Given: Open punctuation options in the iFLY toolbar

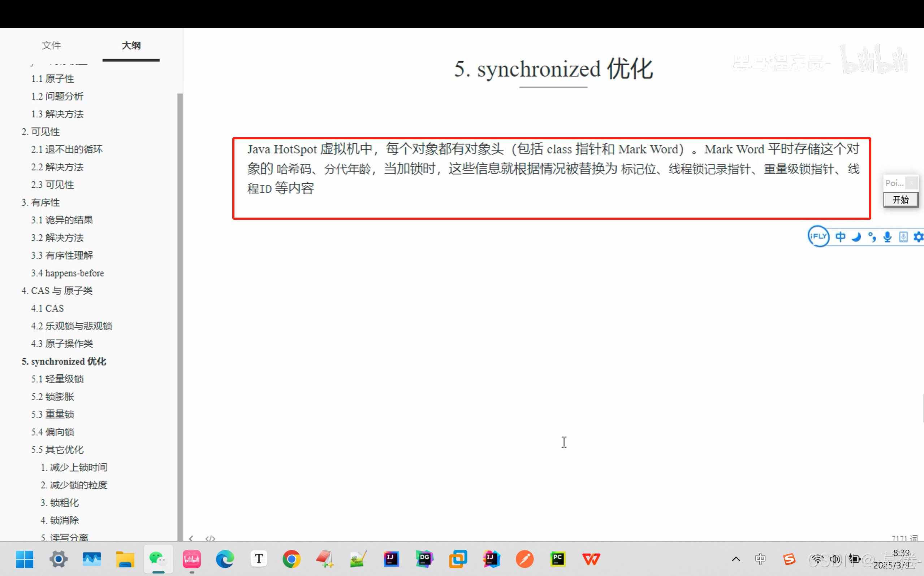Looking at the screenshot, I should point(872,237).
